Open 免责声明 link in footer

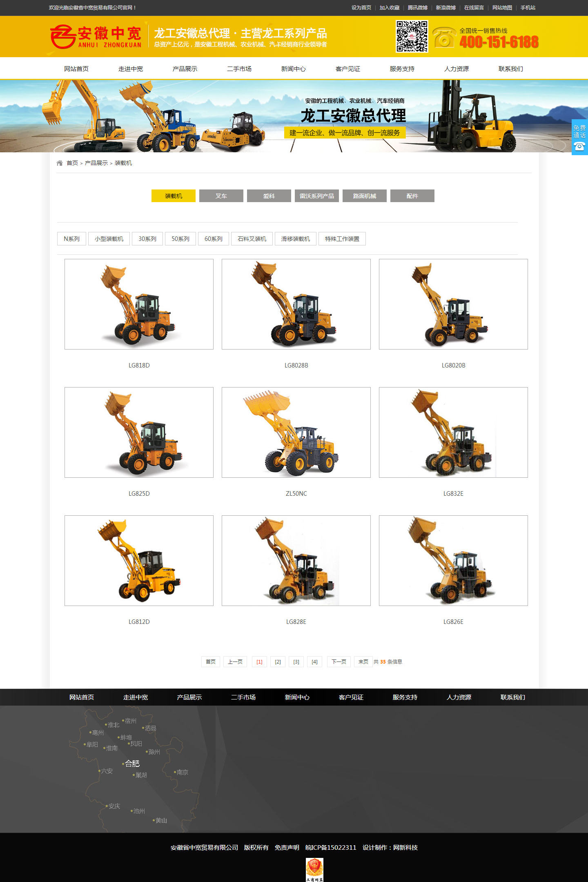(x=287, y=847)
